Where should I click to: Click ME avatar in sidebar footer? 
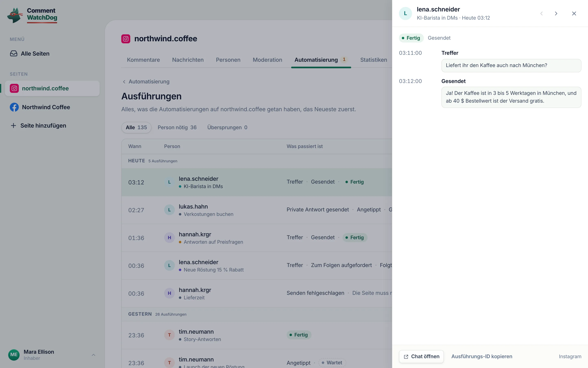pyautogui.click(x=14, y=355)
